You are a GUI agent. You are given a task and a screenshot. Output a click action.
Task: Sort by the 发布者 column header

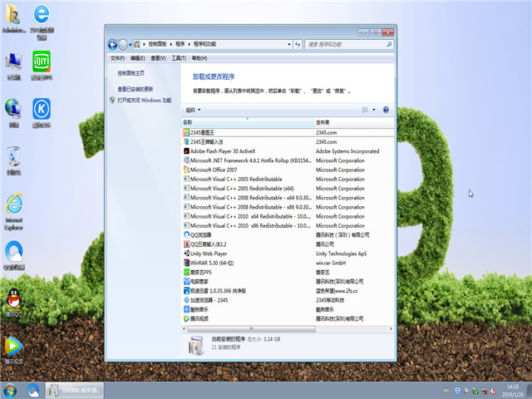coord(354,122)
